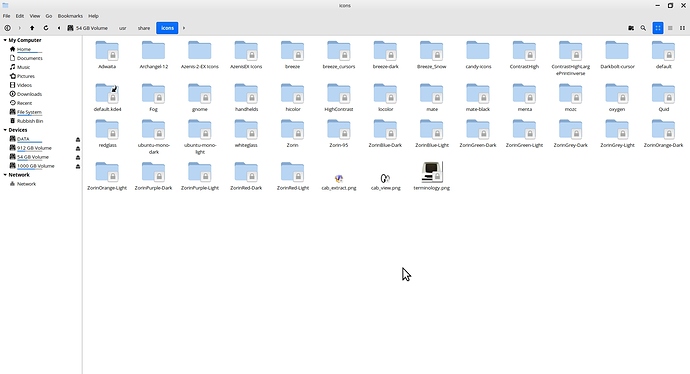690x374 pixels.
Task: Open the File menu
Action: [x=7, y=16]
